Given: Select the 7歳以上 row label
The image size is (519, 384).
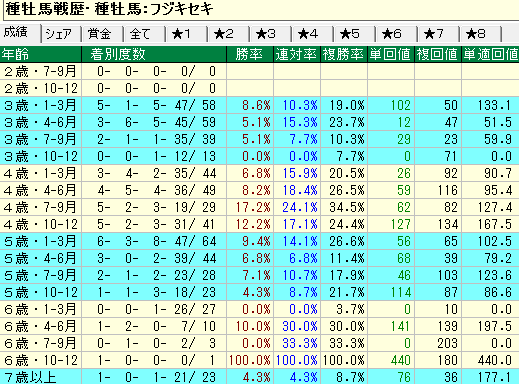Looking at the screenshot, I should (41, 377).
